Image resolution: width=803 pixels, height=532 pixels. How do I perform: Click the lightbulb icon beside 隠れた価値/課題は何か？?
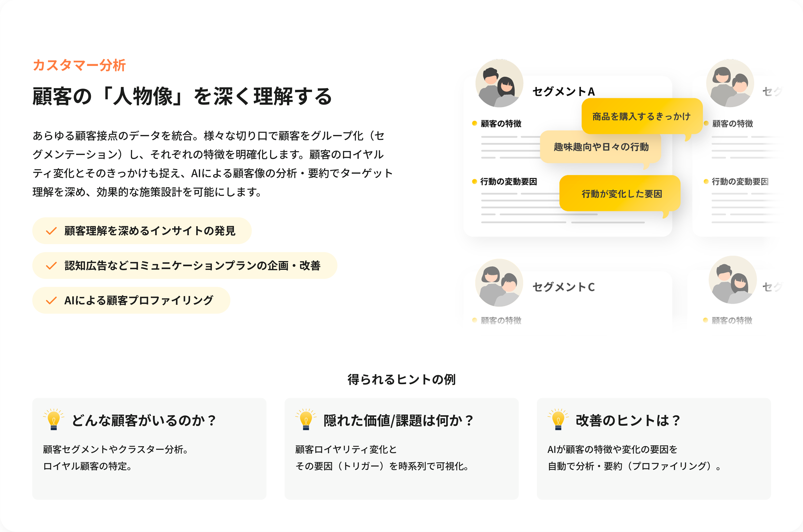pos(306,419)
